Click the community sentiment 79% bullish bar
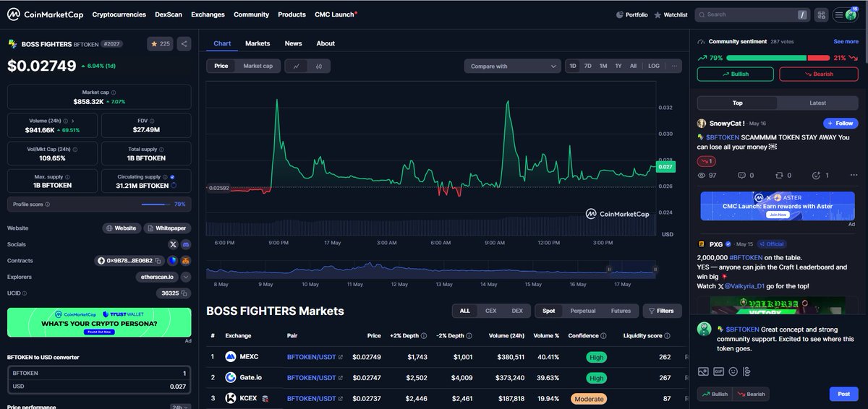The width and height of the screenshot is (868, 409). [x=766, y=58]
